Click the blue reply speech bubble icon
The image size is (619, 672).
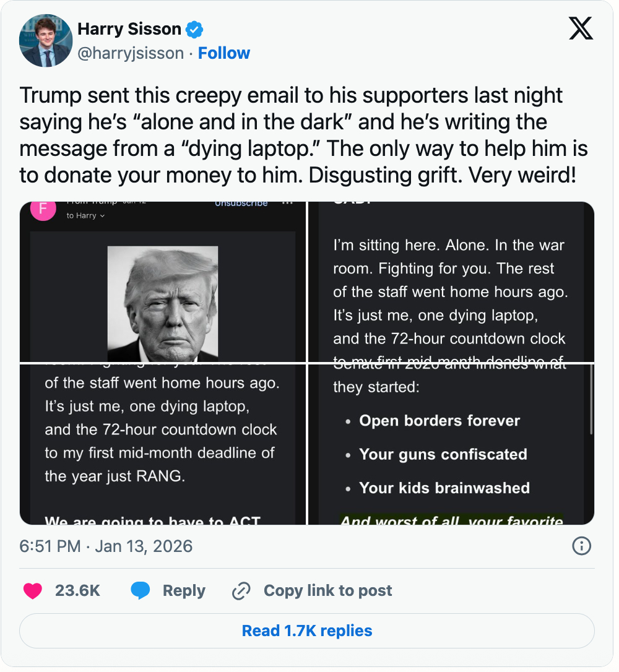(x=141, y=591)
